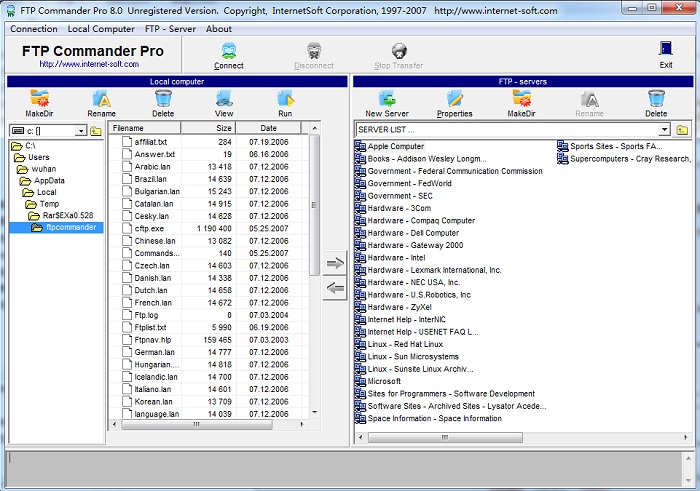Click the upload right arrow button
Screen dimensions: 700x491
tap(336, 263)
